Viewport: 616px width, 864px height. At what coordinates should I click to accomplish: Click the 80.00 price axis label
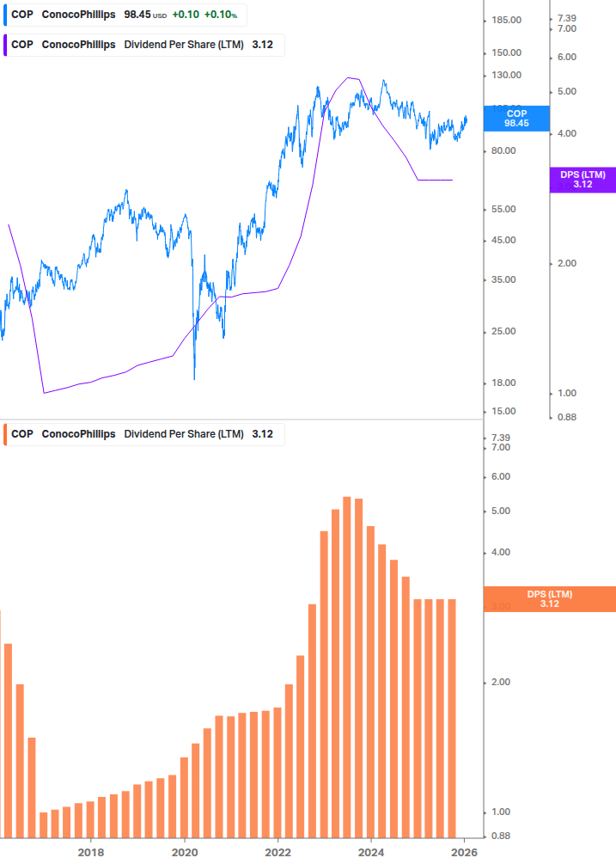tap(503, 151)
